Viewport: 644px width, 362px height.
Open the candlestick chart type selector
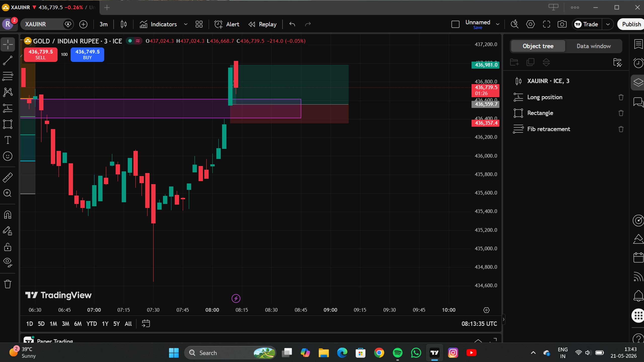124,24
